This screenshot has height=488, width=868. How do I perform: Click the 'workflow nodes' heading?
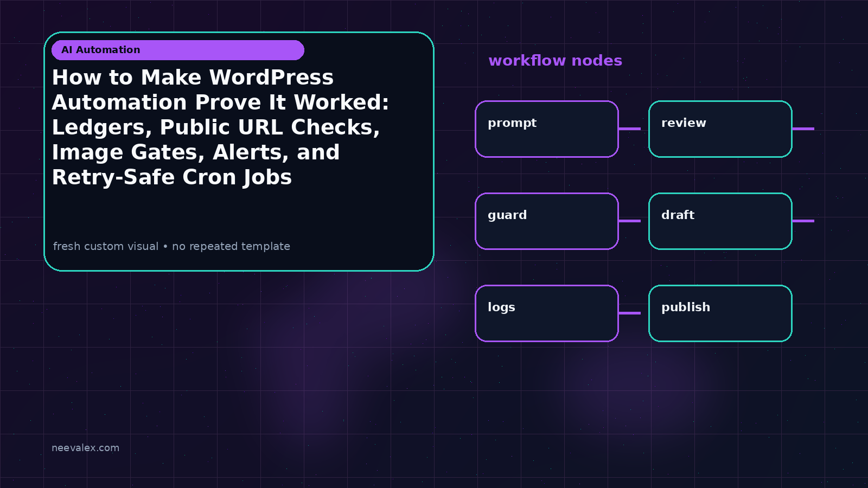(555, 61)
